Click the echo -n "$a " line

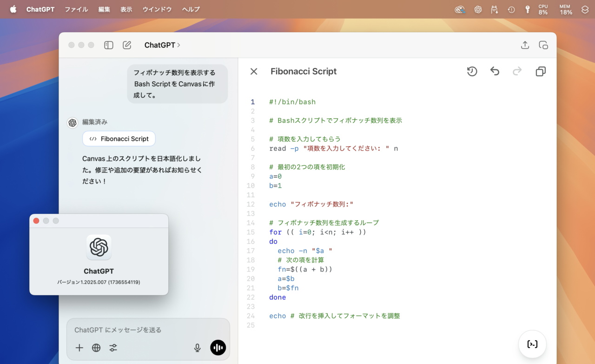coord(305,251)
